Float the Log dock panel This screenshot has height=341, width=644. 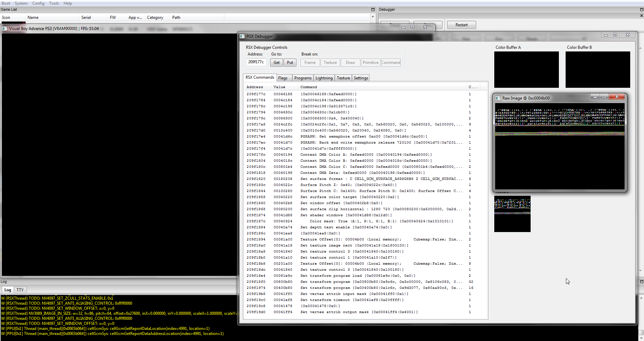point(641,281)
